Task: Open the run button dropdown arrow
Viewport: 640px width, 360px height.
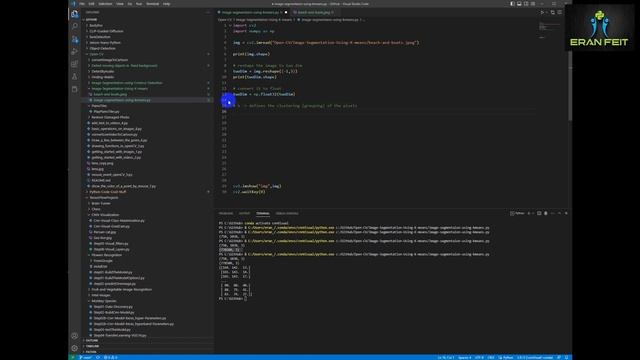Action: click(x=547, y=13)
